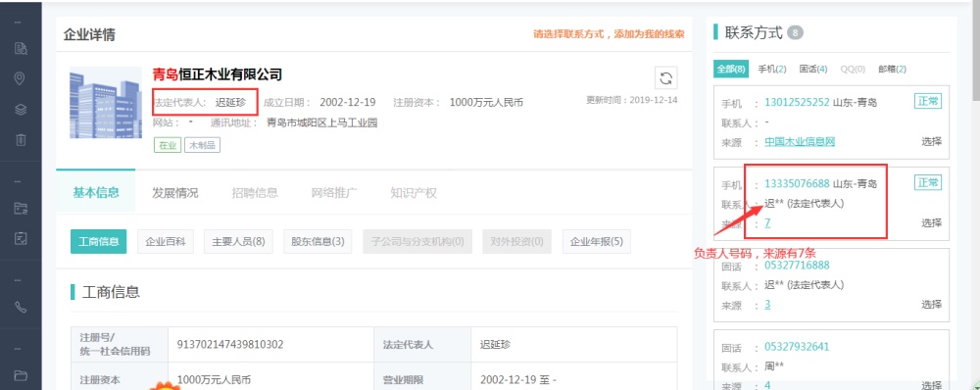
Task: Click 选择 for phone 13012525252
Action: pos(931,141)
